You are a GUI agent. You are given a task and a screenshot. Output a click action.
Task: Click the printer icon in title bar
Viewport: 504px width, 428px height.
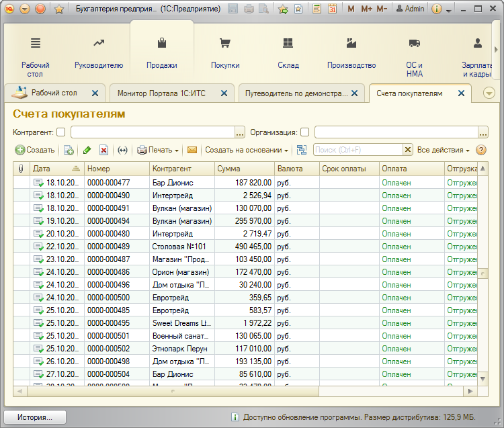pyautogui.click(x=249, y=9)
